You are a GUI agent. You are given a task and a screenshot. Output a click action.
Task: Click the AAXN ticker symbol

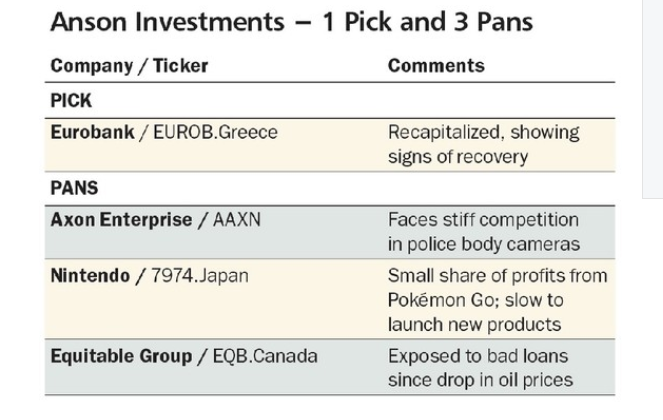pos(237,220)
